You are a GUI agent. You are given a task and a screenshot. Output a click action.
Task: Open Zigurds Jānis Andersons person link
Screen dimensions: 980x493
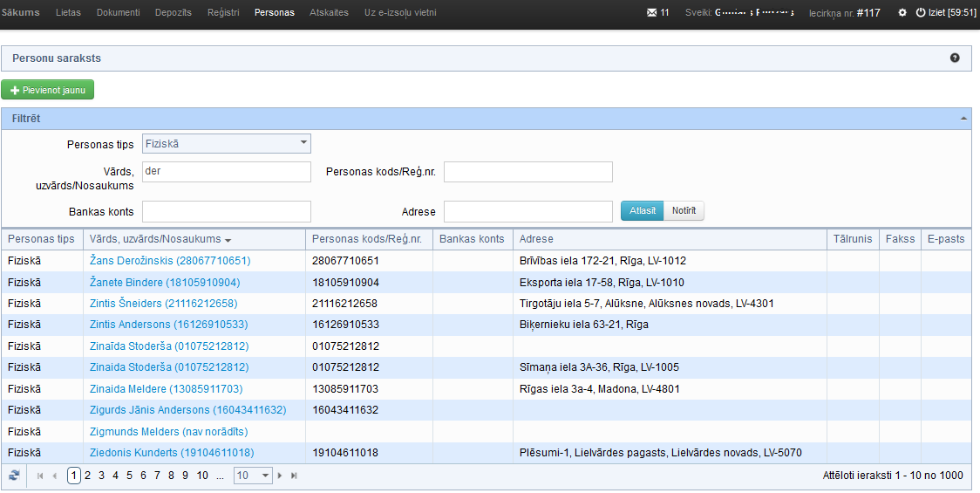pos(188,410)
